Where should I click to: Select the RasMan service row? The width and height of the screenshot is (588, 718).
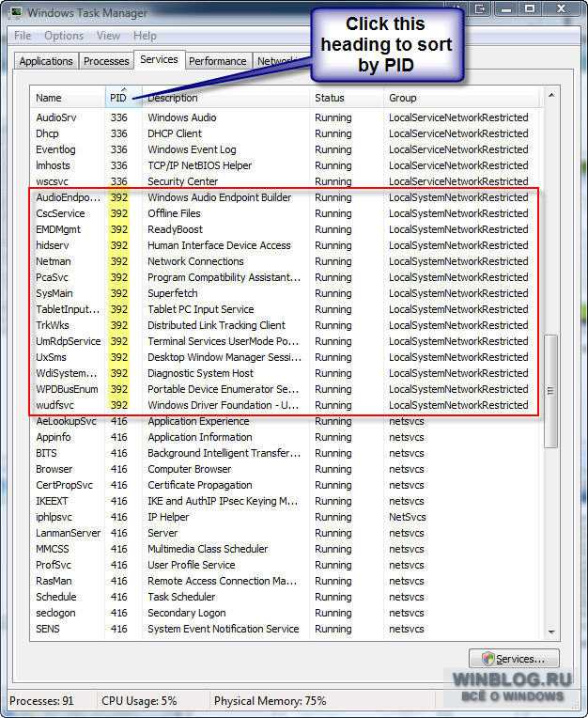(x=286, y=581)
